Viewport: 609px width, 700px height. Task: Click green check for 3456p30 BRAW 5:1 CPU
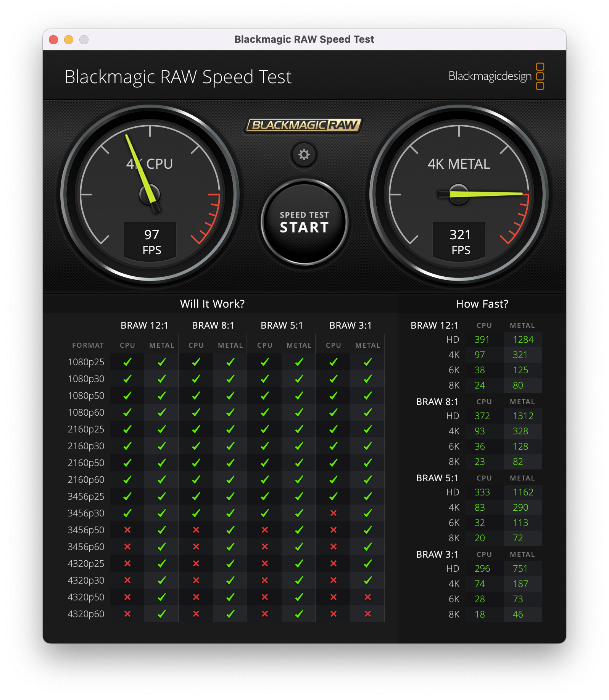265,513
